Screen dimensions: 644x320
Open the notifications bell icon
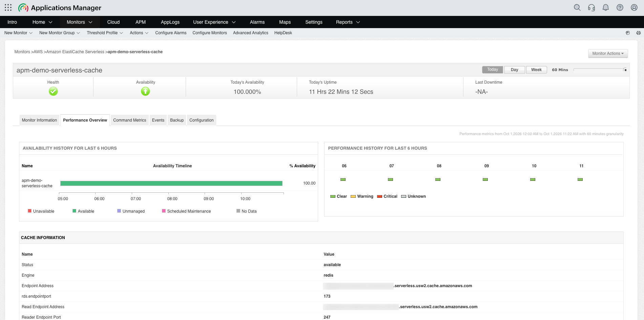pos(606,7)
